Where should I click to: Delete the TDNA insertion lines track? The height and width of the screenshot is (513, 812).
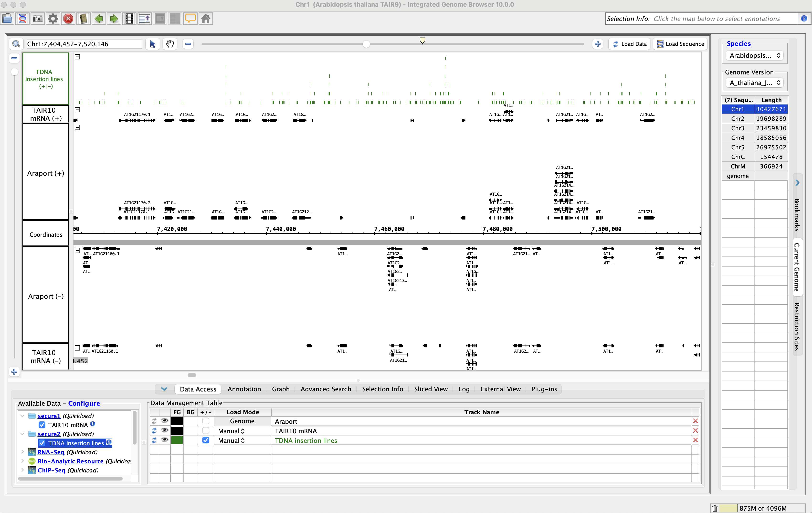[695, 440]
